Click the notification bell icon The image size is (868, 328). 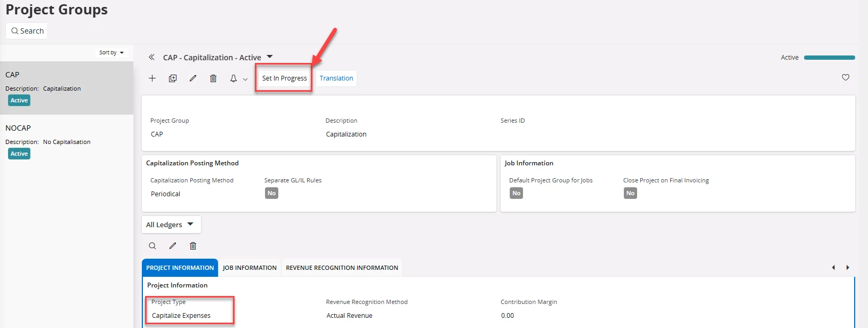click(234, 78)
